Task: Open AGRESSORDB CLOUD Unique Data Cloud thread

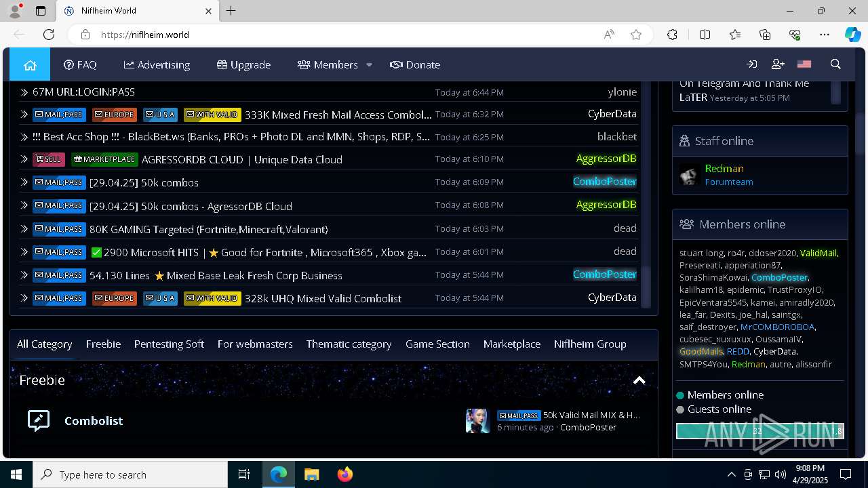Action: point(242,160)
